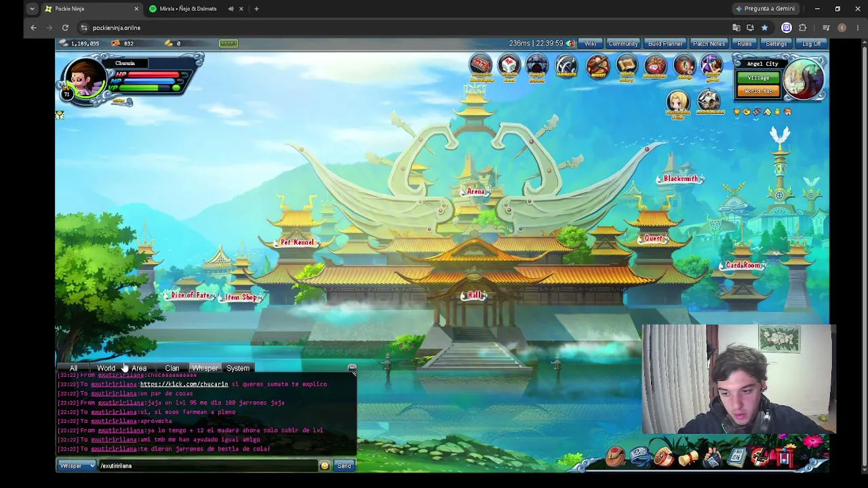Open the Market coin icon

click(598, 66)
